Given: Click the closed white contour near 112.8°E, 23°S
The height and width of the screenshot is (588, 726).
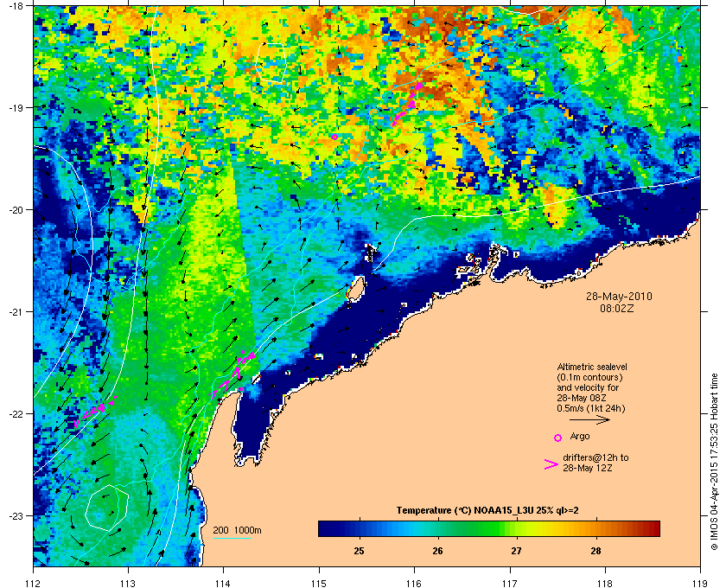Looking at the screenshot, I should click(x=106, y=507).
